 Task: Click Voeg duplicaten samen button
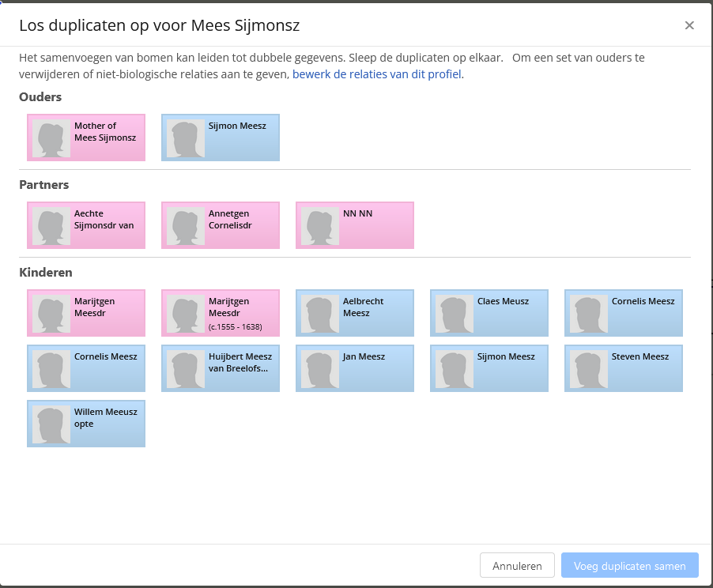629,566
